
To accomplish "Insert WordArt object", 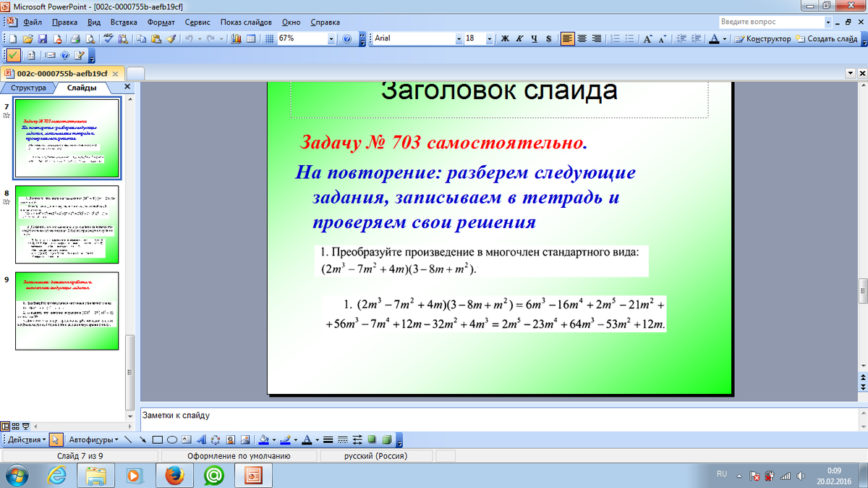I will (201, 439).
